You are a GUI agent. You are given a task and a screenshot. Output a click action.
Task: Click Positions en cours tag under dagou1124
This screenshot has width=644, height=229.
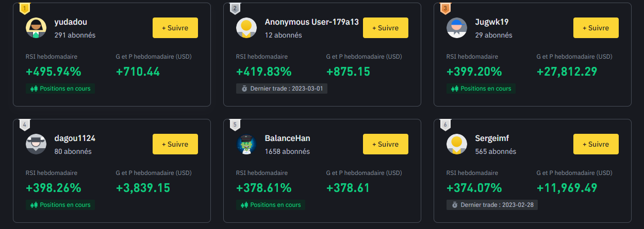coord(60,205)
